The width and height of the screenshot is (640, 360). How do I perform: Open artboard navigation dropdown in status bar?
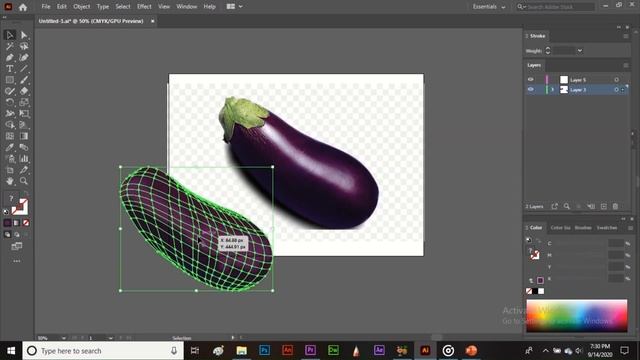[111, 338]
